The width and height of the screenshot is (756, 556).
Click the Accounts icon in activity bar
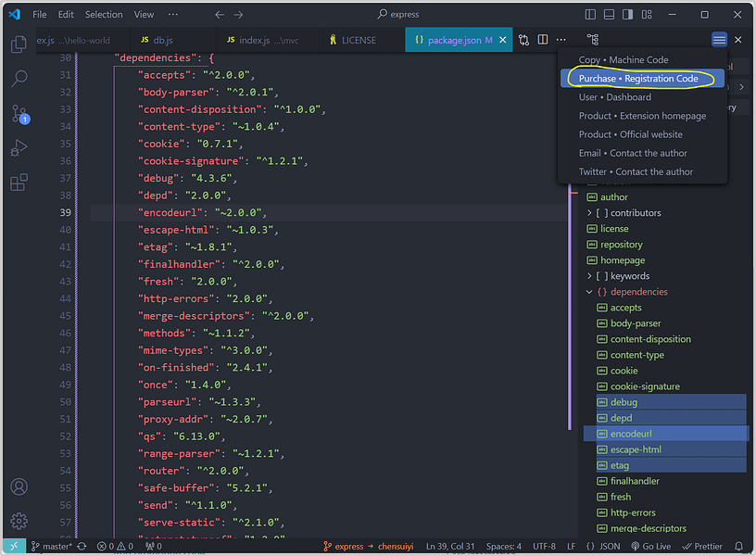point(19,486)
